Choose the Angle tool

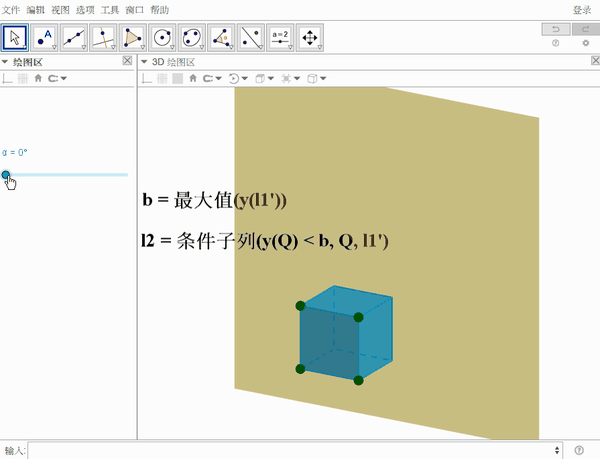click(x=221, y=37)
